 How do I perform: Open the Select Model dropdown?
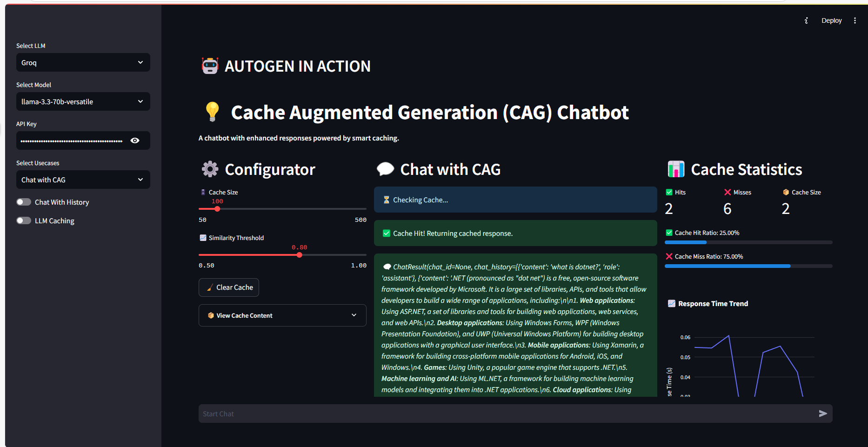click(x=83, y=101)
